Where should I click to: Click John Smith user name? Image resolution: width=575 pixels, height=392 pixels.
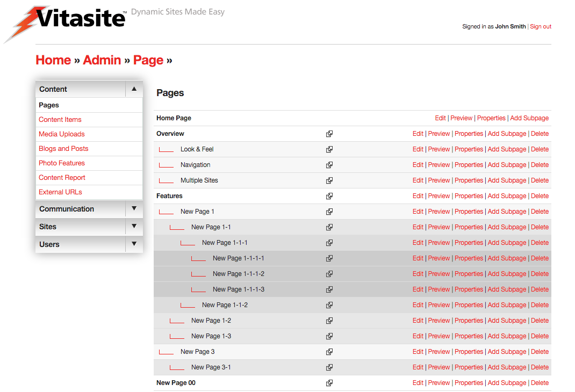tap(511, 26)
